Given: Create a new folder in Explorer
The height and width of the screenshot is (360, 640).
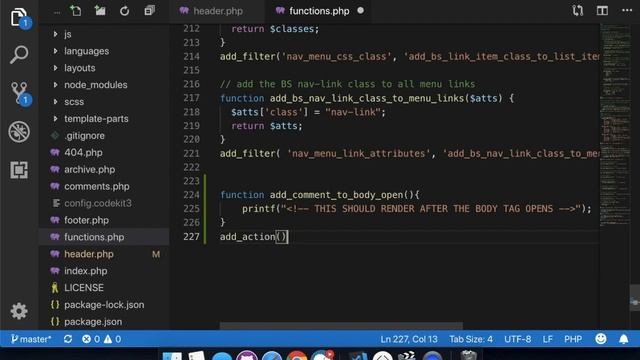Looking at the screenshot, I should [x=100, y=11].
